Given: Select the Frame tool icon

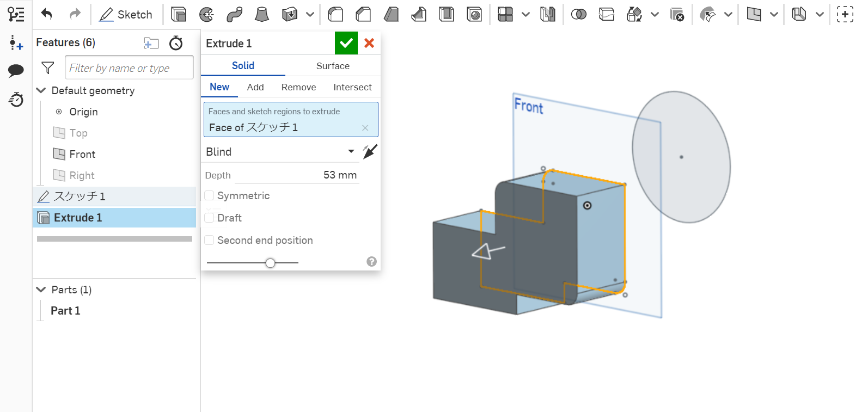Looking at the screenshot, I should (799, 14).
